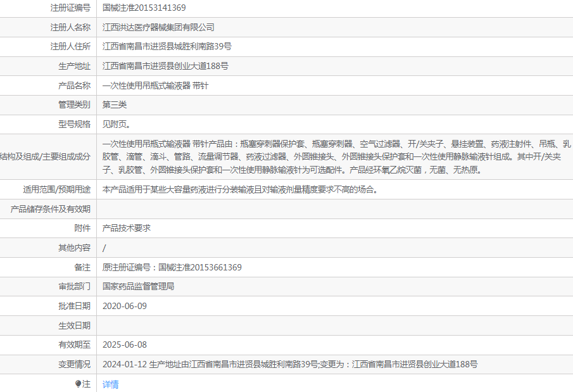Viewport: 573px width, 392px height.
Task: Click the 附件 label
Action: pyautogui.click(x=82, y=228)
